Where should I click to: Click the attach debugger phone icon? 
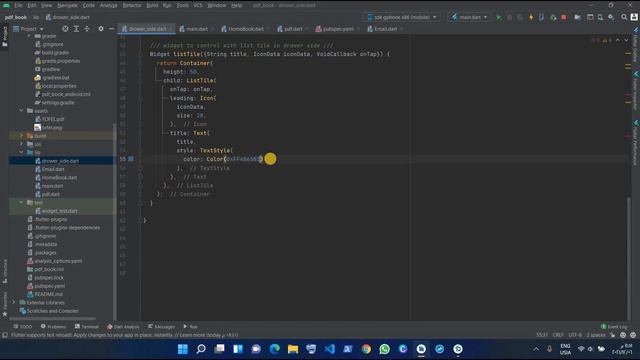click(541, 17)
